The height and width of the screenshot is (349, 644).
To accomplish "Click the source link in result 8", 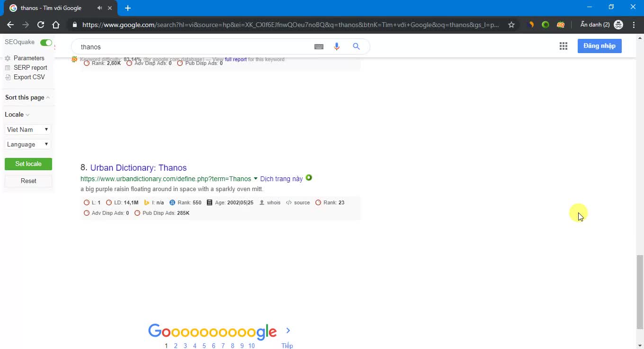I will (302, 202).
